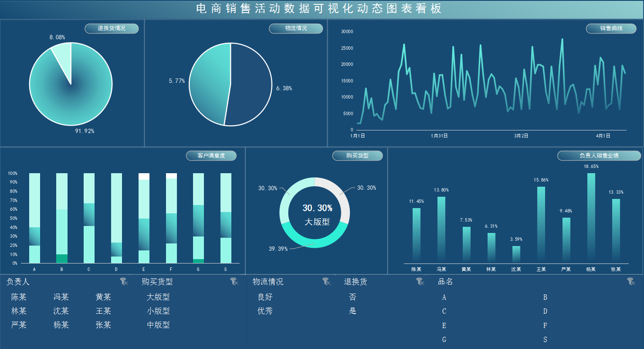Image resolution: width=644 pixels, height=349 pixels.
Task: Select product A in 品名 slicer
Action: click(444, 298)
